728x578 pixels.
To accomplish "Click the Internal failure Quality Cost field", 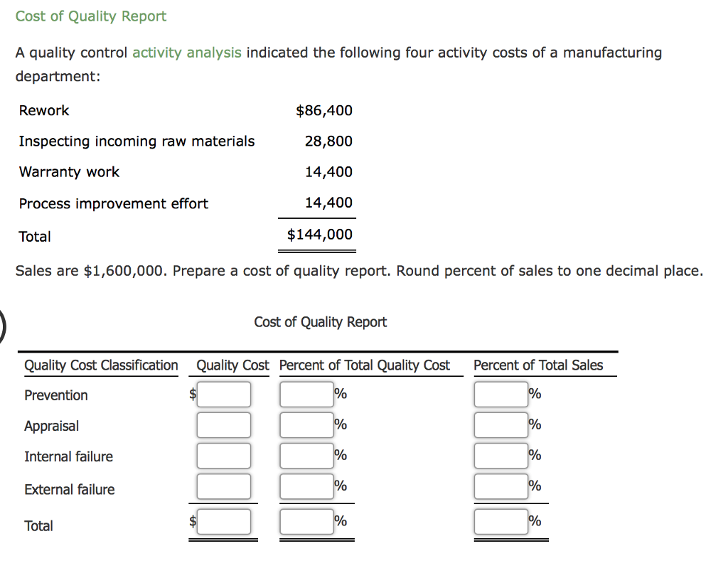I will [223, 456].
